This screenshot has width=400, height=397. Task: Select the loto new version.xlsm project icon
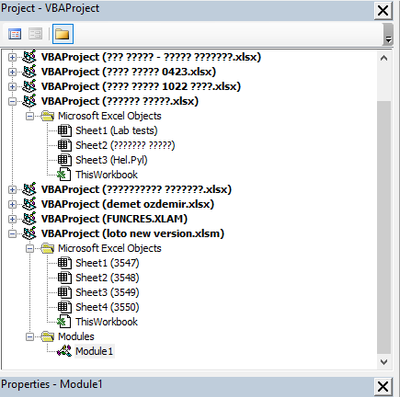(29, 233)
